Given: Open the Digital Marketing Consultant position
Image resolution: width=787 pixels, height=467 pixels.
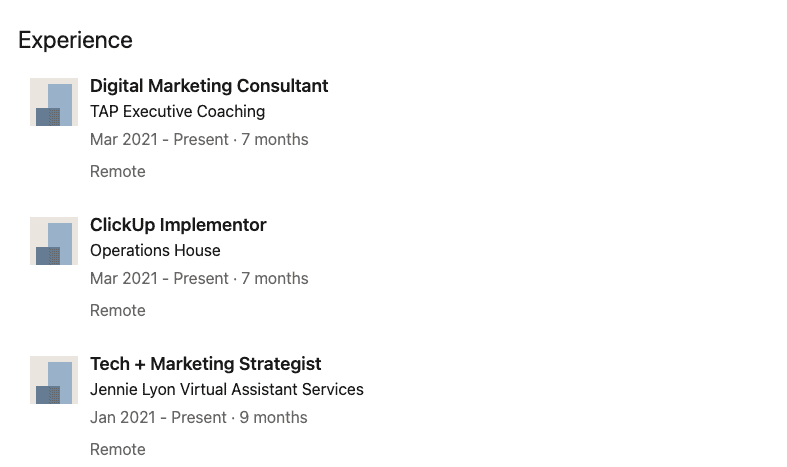Looking at the screenshot, I should [x=209, y=86].
